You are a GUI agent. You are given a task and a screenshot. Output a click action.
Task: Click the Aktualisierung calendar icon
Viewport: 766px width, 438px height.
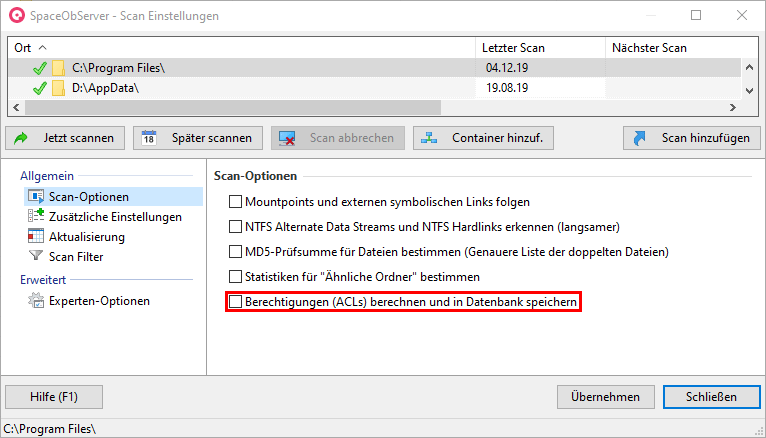(x=36, y=236)
